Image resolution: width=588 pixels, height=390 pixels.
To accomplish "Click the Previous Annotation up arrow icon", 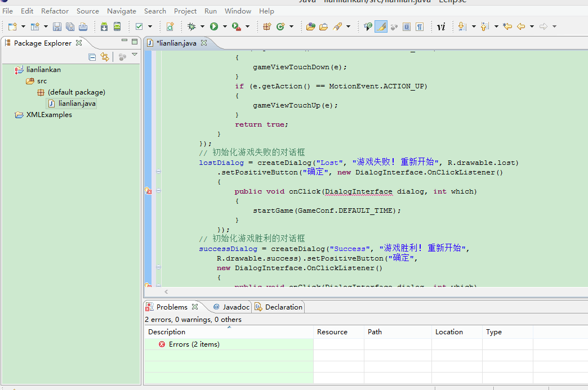I will click(485, 26).
